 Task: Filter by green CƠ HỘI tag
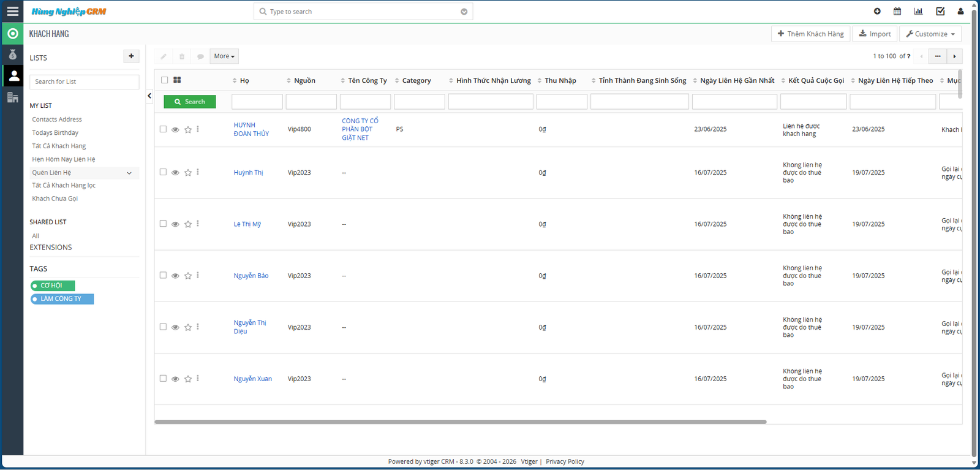click(53, 286)
